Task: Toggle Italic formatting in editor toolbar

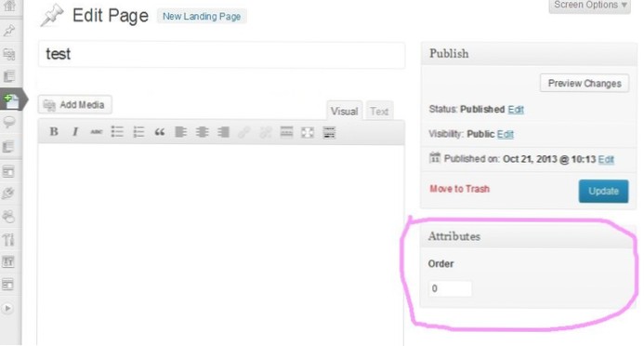Action: [x=74, y=132]
